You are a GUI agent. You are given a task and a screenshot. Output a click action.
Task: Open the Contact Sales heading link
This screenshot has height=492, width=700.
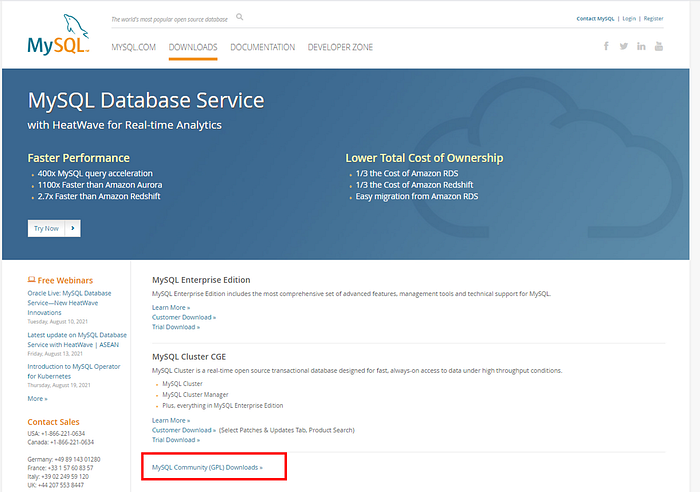pyautogui.click(x=53, y=422)
